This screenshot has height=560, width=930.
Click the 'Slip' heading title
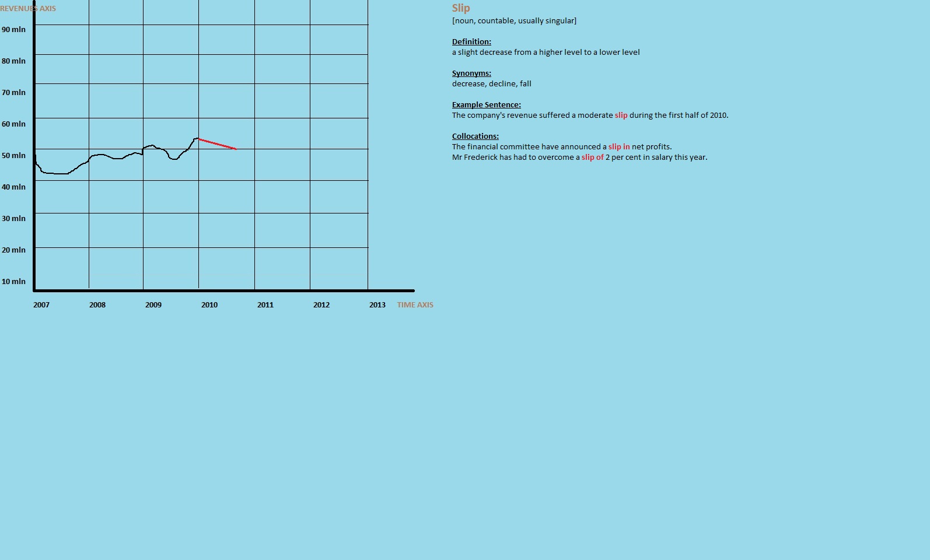[461, 8]
